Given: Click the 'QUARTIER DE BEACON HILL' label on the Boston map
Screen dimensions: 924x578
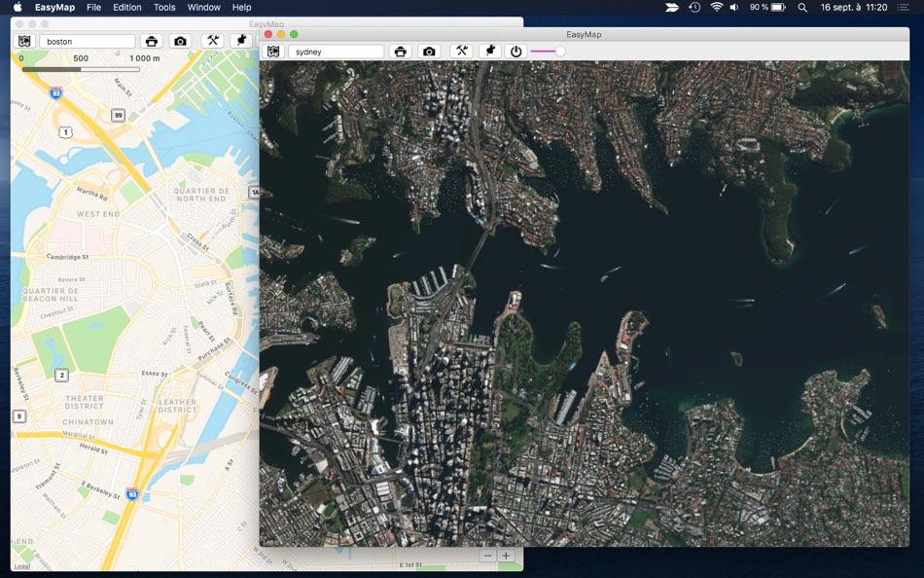Looking at the screenshot, I should tap(51, 295).
